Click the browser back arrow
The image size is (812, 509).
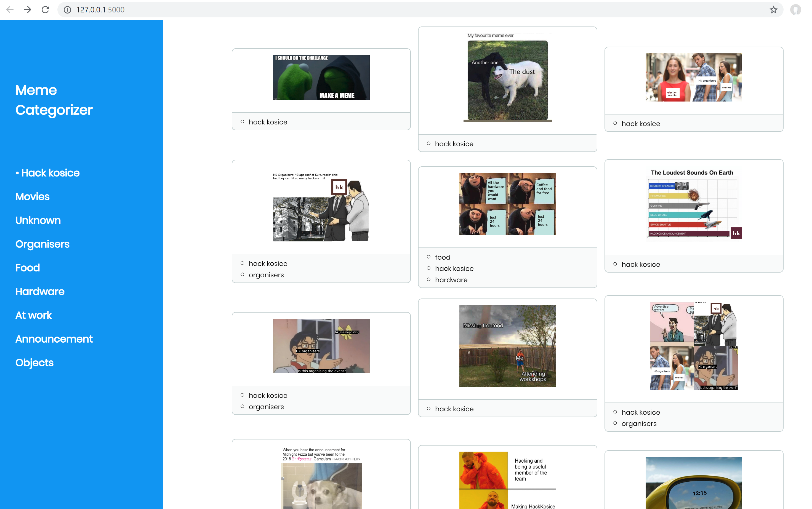[10, 10]
